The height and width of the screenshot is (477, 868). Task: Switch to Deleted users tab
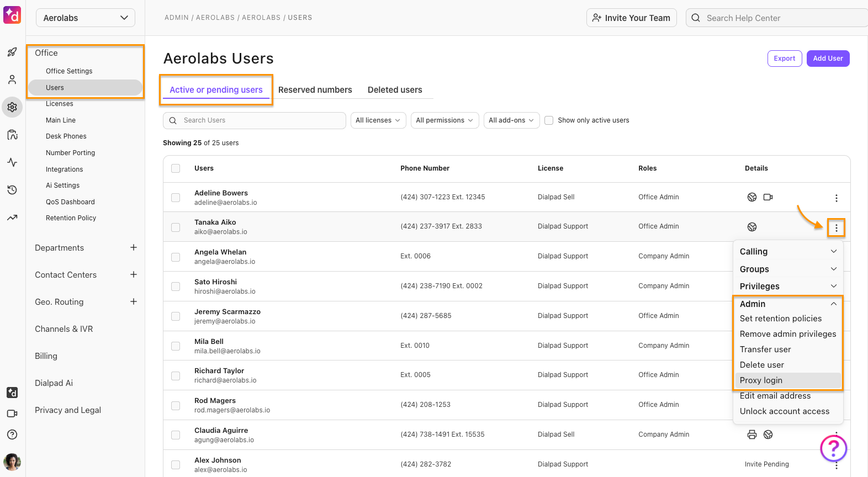click(395, 90)
